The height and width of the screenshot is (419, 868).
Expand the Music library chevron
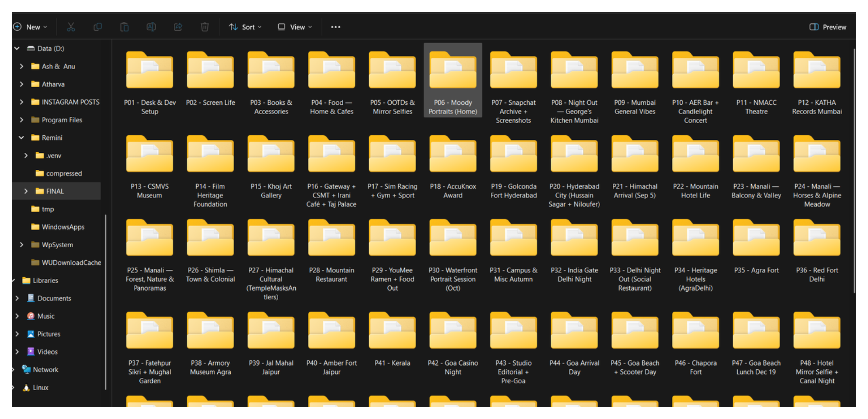pyautogui.click(x=17, y=316)
